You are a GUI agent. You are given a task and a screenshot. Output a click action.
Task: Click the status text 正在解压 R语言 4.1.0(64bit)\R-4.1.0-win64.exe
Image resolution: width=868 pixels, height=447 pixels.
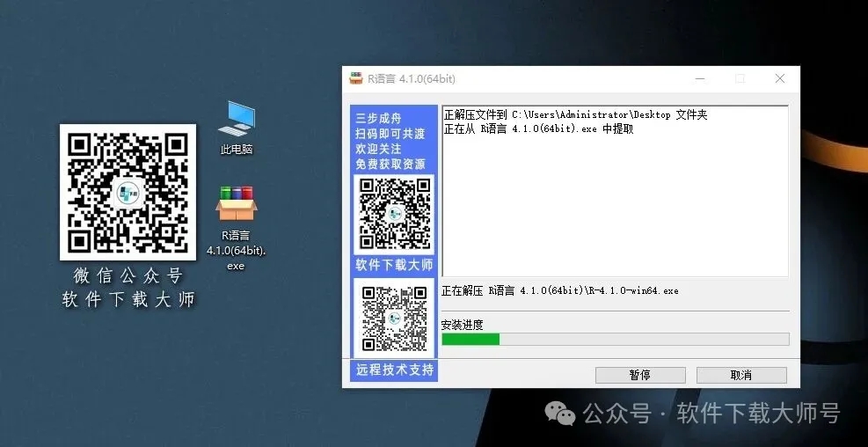pos(559,290)
